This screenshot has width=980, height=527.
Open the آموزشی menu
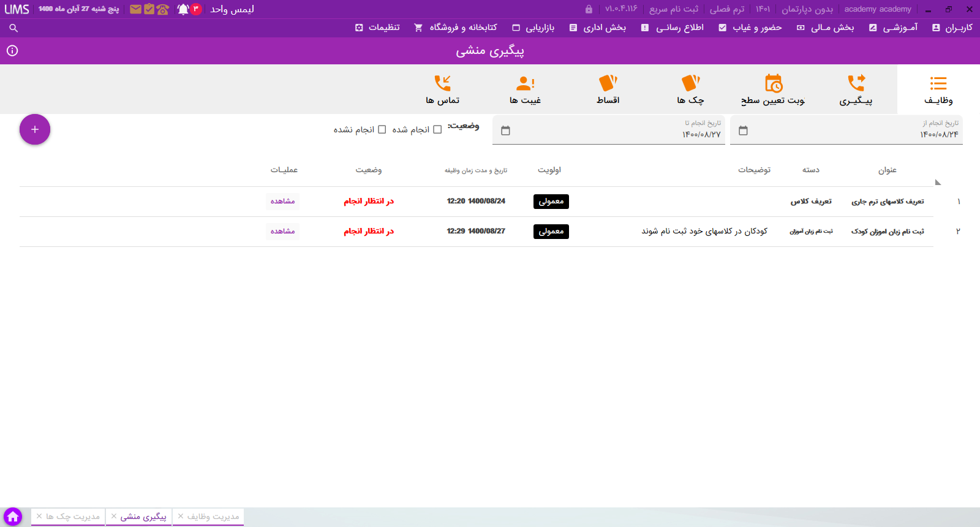pos(894,28)
